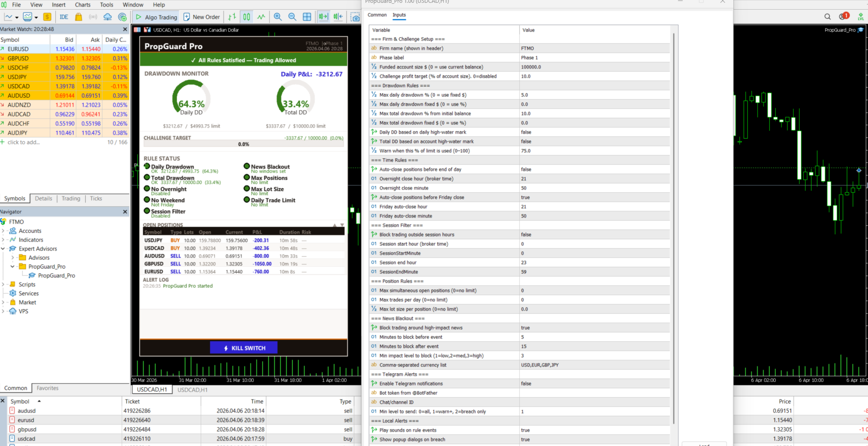Click the Inputs list vertical scrollbar
This screenshot has height=446, width=868.
point(673,228)
